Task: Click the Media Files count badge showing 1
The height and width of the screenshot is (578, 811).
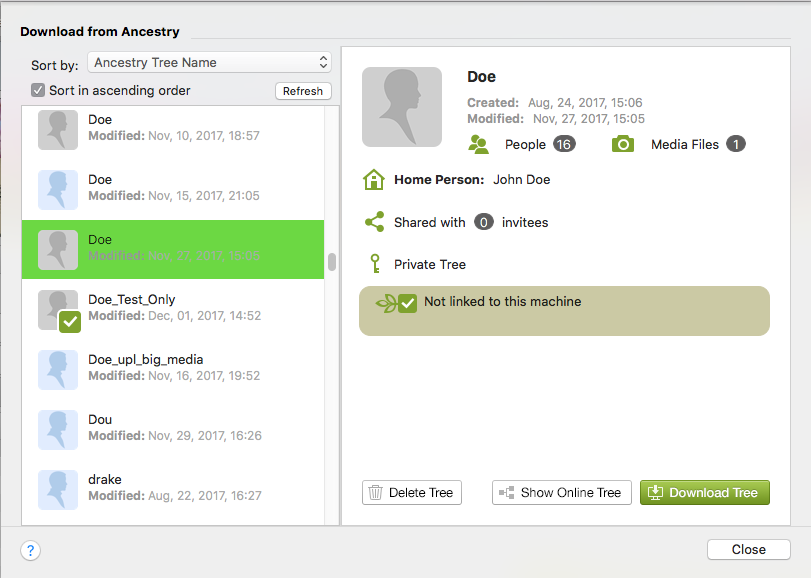Action: click(x=735, y=144)
